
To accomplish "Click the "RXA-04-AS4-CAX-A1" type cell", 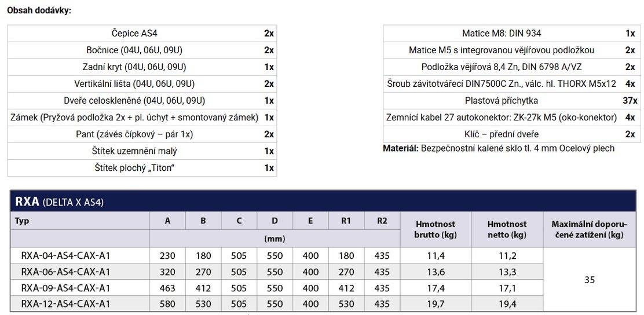I will click(x=65, y=256).
